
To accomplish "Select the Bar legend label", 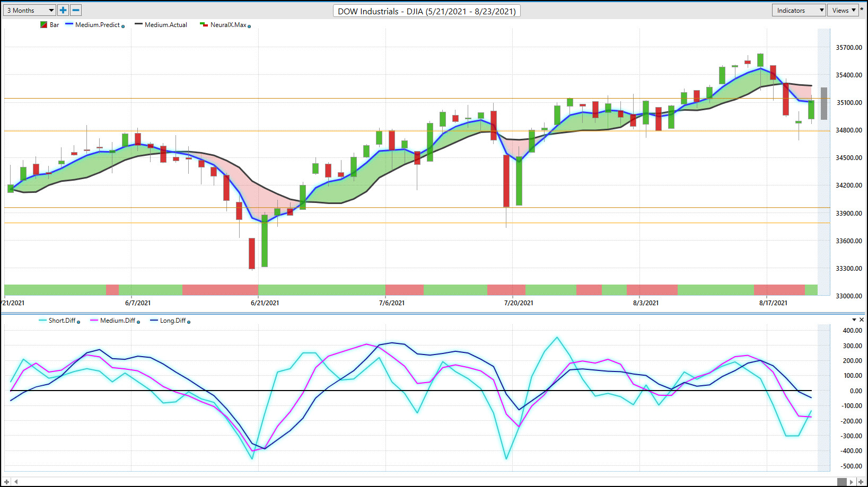I will pos(55,25).
